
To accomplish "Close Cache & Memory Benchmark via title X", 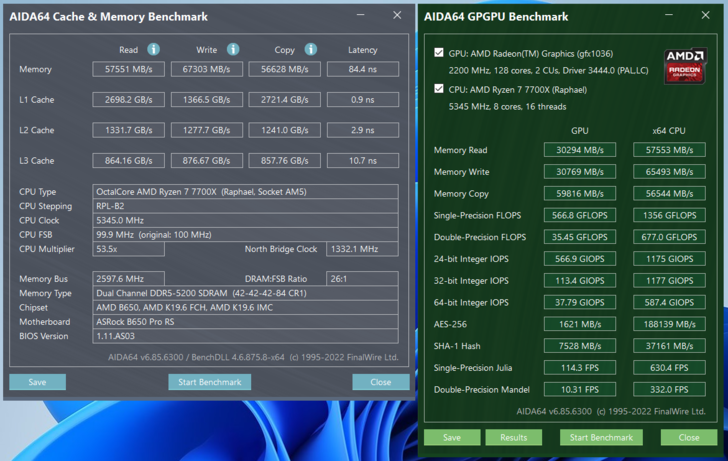I will coord(397,16).
